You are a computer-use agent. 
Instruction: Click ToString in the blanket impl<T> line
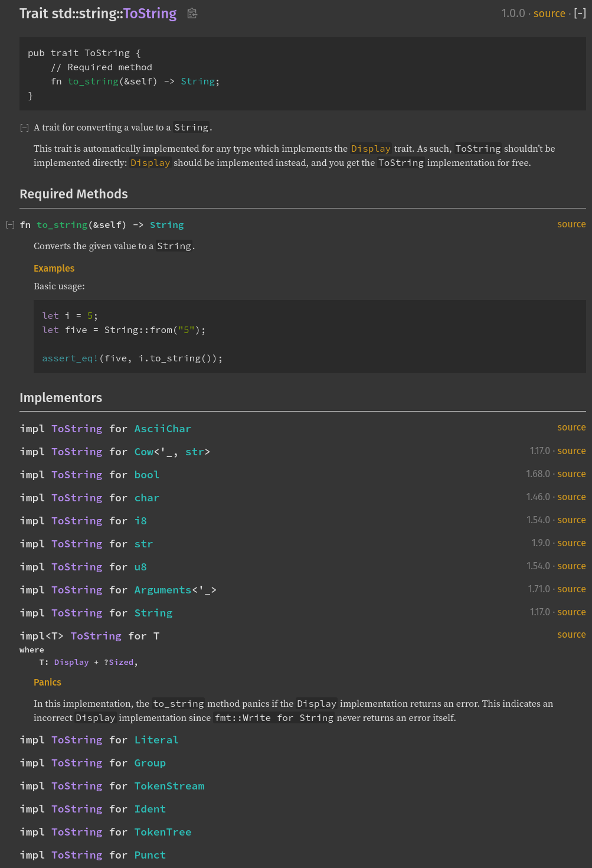tap(96, 636)
